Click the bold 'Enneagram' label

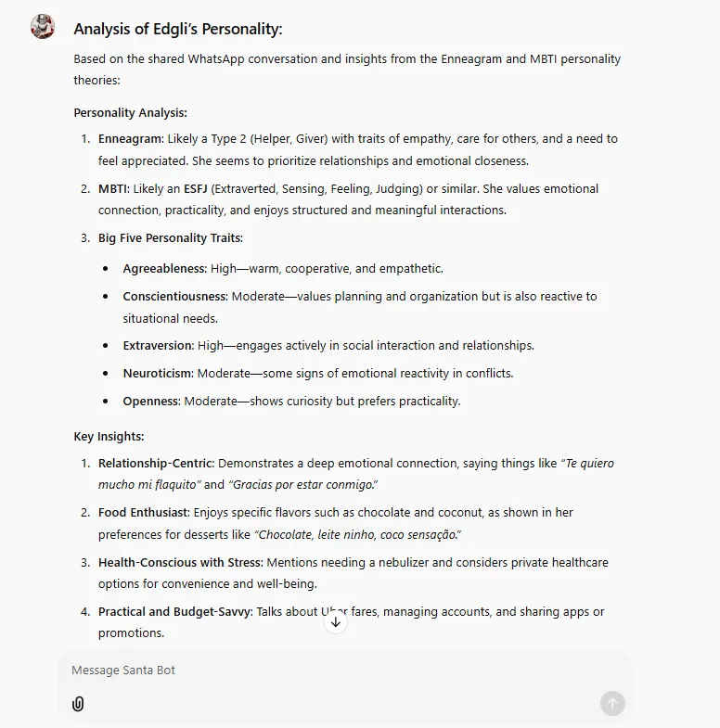[x=131, y=139]
